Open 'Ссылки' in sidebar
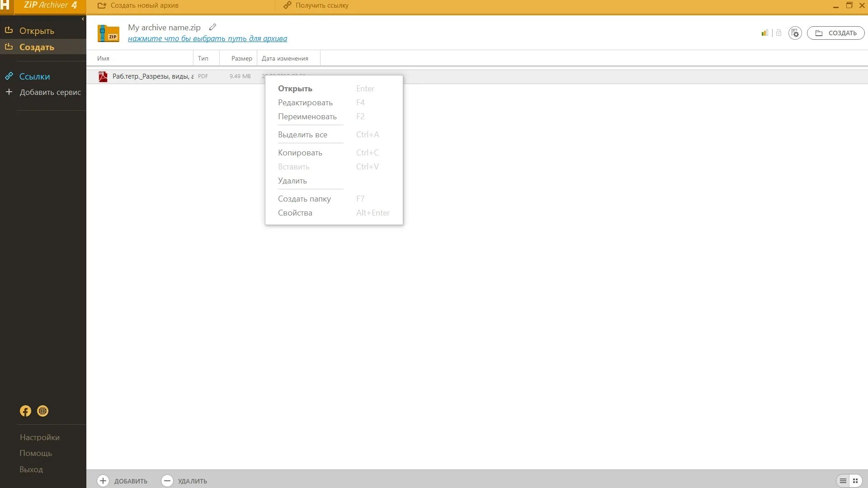 (34, 76)
